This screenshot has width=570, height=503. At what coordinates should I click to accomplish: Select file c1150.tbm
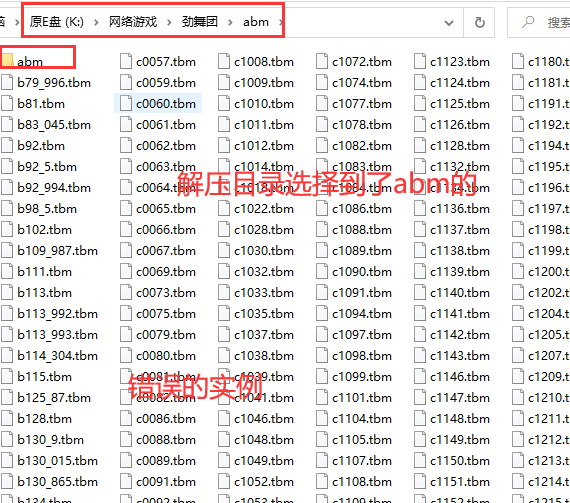[452, 460]
